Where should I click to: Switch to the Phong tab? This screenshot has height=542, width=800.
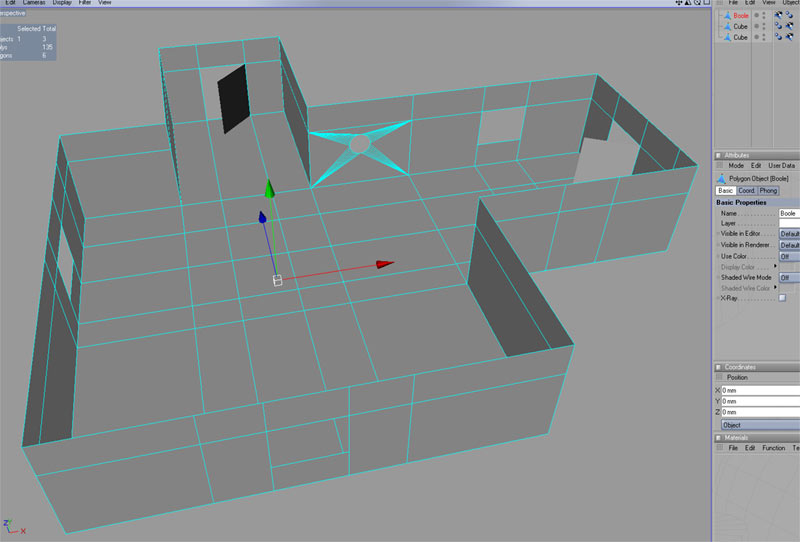click(768, 191)
